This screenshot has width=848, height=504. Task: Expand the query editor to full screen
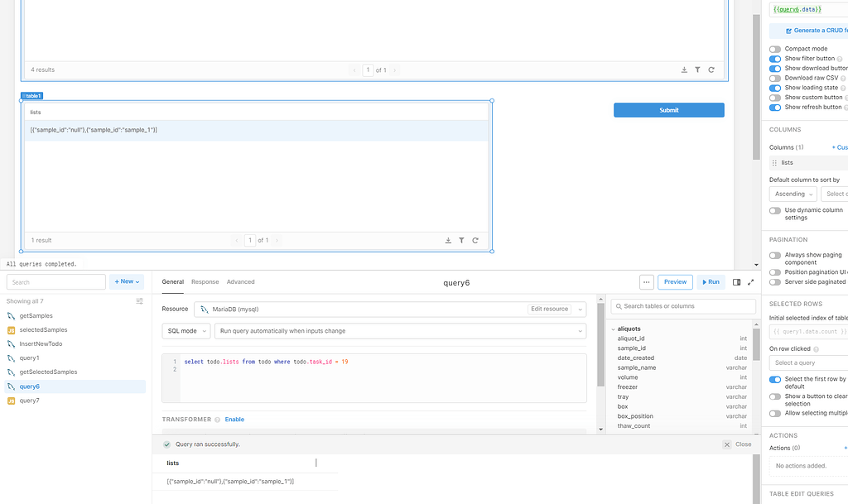point(751,282)
